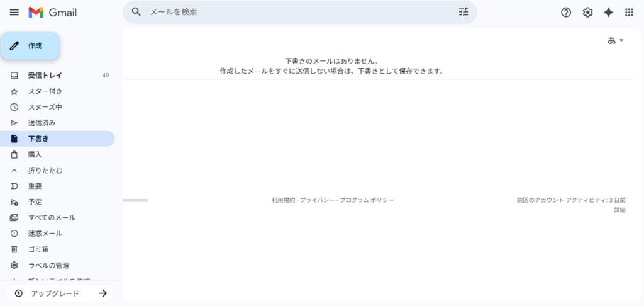Click the Gemini sparkle icon
The width and height of the screenshot is (644, 306).
click(608, 13)
